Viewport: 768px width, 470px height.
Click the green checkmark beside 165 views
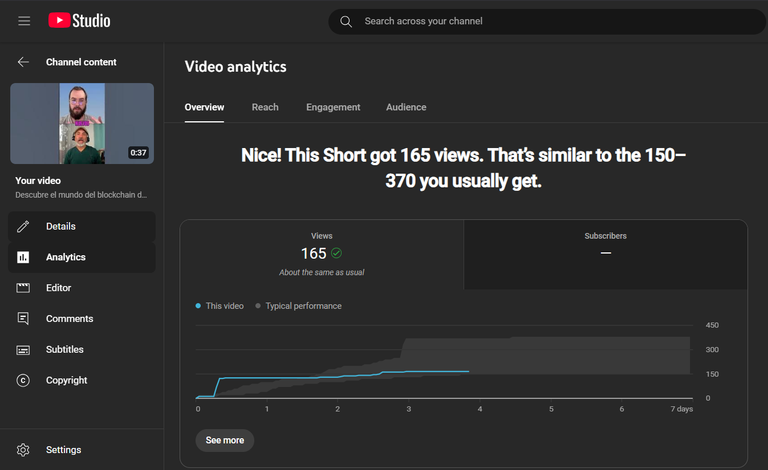point(336,253)
